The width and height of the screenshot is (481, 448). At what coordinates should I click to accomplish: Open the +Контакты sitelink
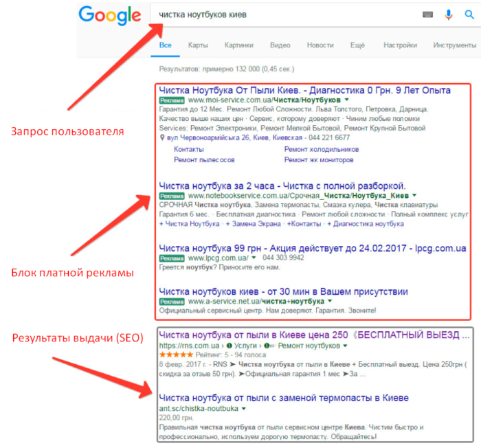[x=304, y=224]
